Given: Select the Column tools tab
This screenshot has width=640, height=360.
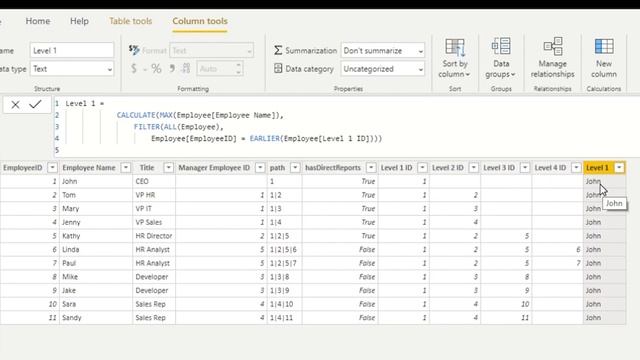Looking at the screenshot, I should pos(200,21).
